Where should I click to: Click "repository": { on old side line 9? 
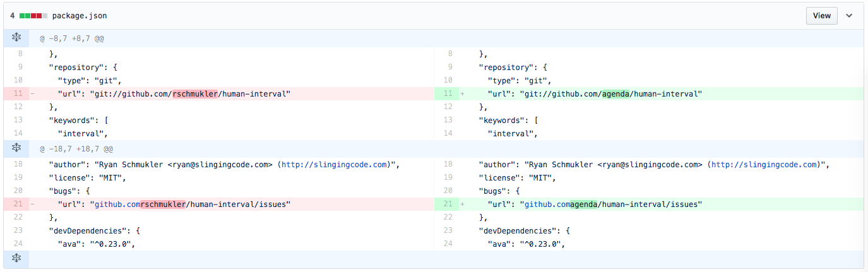click(x=83, y=67)
